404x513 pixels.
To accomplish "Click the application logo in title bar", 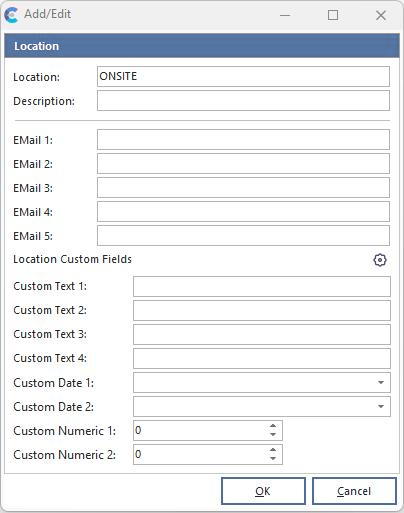I will (11, 15).
